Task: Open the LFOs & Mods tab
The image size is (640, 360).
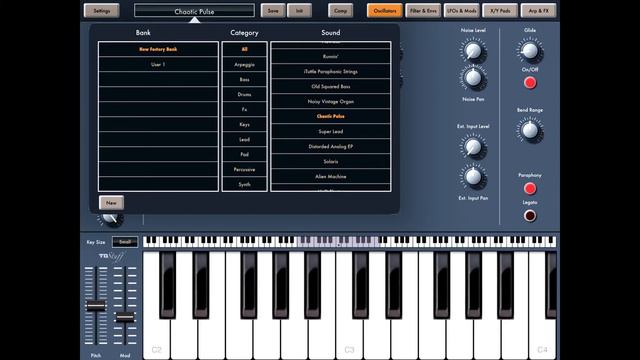Action: click(461, 11)
